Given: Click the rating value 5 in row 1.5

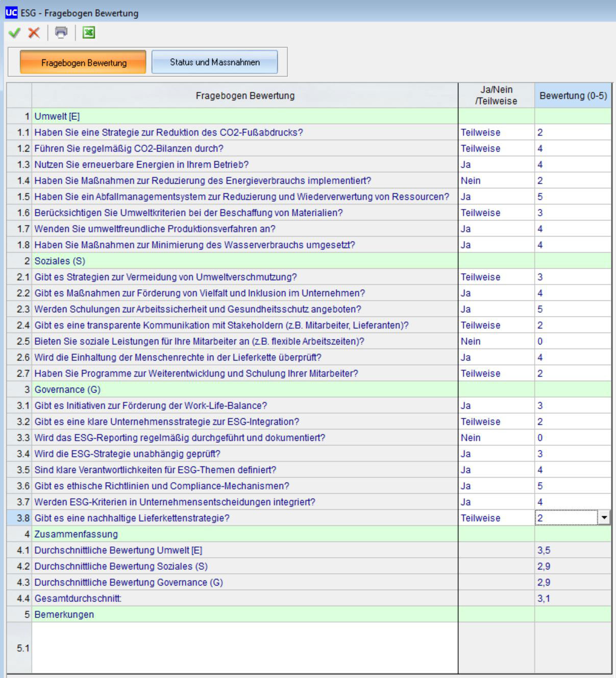Looking at the screenshot, I should tap(573, 197).
